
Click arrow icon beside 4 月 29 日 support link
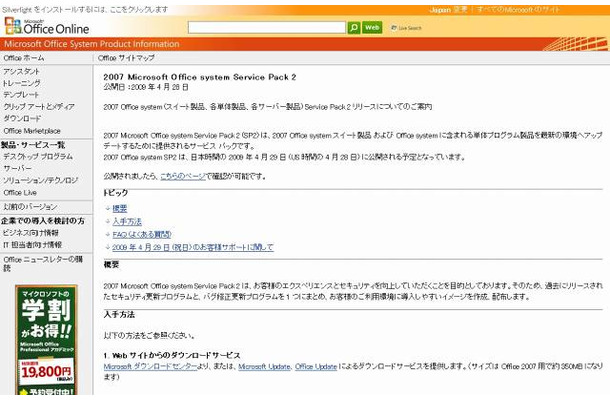tap(108, 247)
